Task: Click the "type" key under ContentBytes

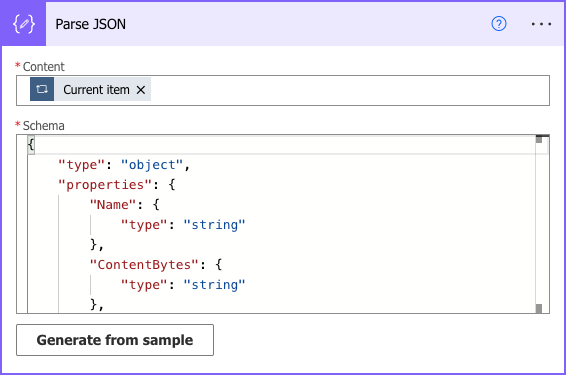Action: coord(144,285)
